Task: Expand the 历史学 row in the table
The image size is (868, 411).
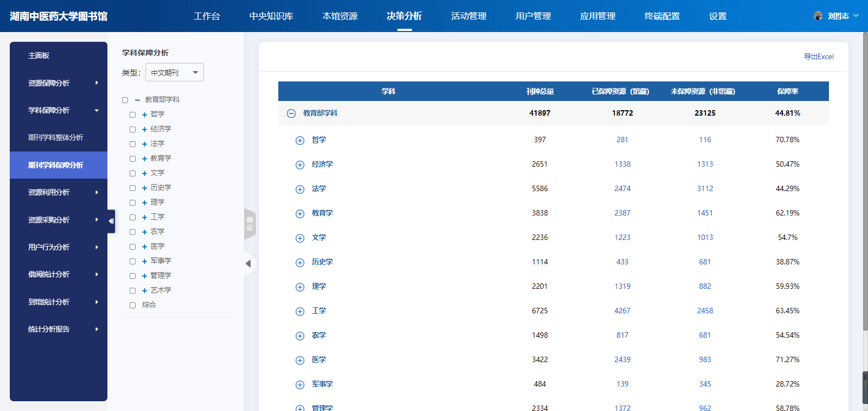Action: (300, 263)
